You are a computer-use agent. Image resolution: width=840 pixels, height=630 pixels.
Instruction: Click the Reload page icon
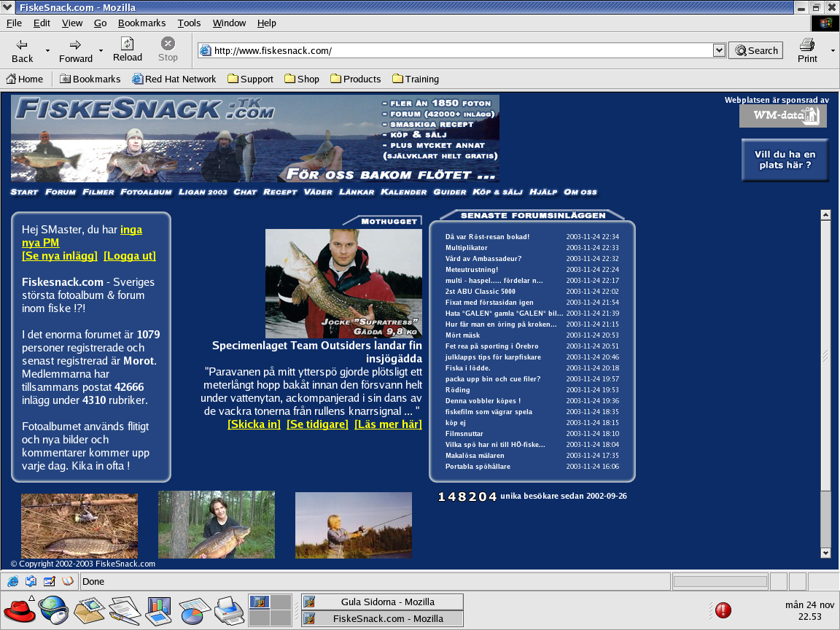click(128, 44)
